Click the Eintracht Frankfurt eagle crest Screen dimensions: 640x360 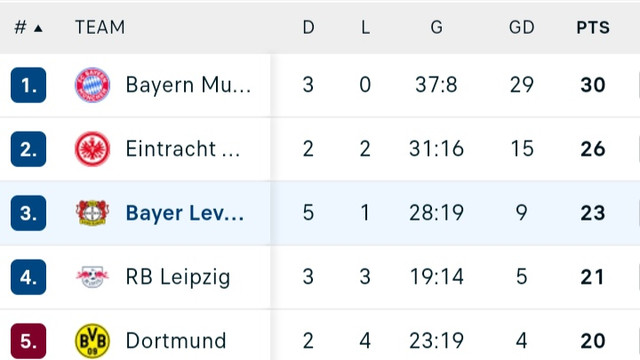93,149
